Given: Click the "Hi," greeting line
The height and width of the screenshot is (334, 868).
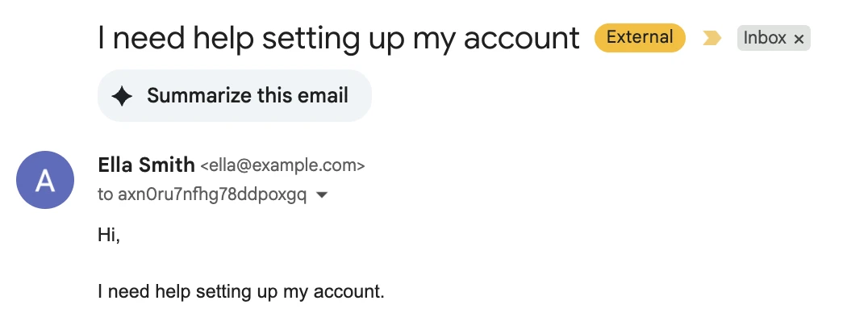Looking at the screenshot, I should pyautogui.click(x=108, y=236).
